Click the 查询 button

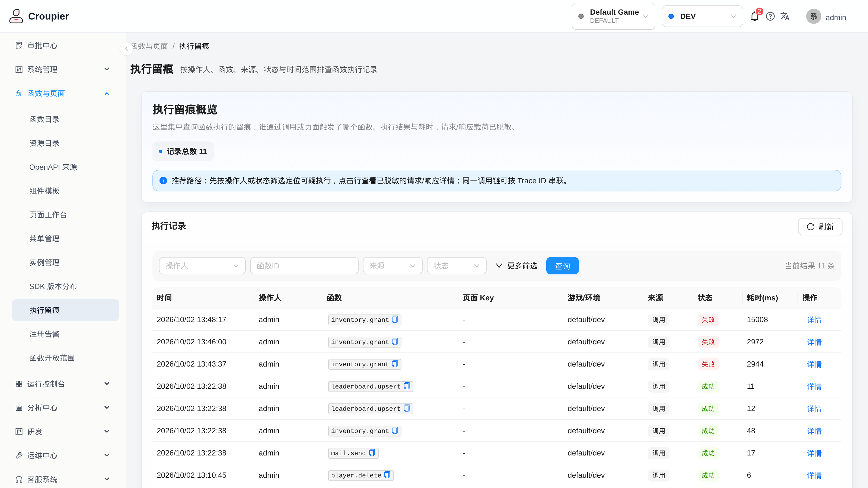pyautogui.click(x=562, y=266)
